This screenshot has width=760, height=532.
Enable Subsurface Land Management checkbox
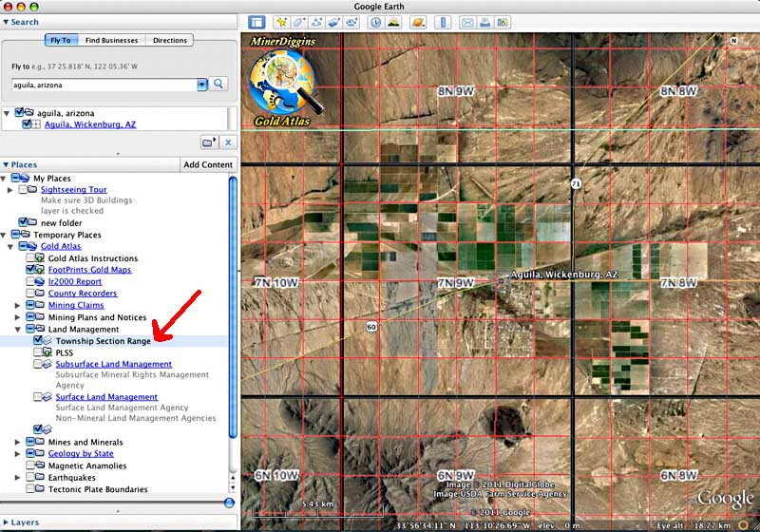38,364
